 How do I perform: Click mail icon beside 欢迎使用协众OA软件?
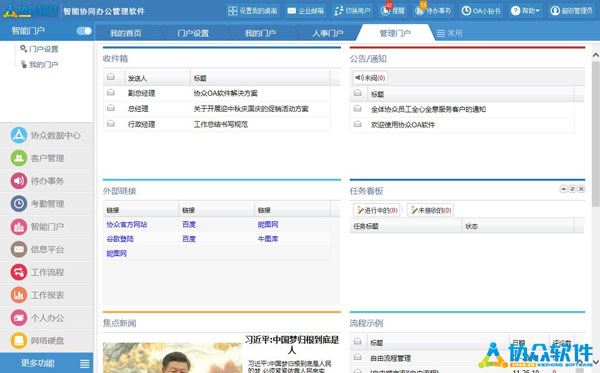(357, 124)
